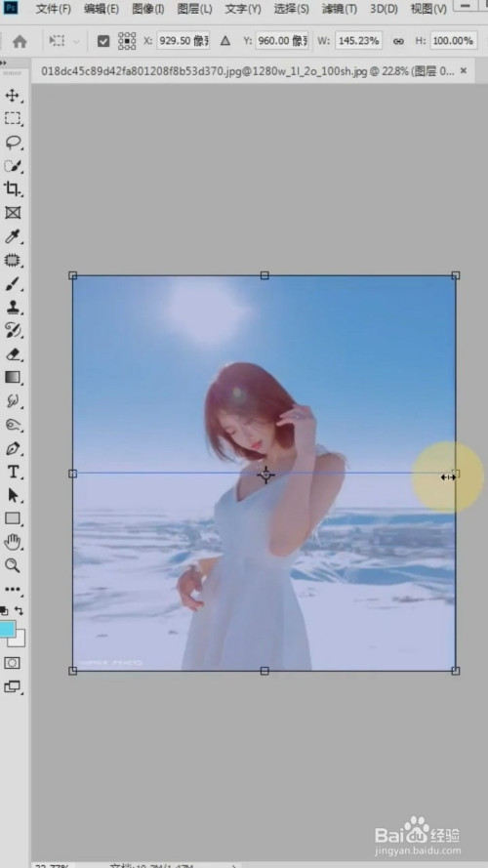Close the open document tab

tap(464, 71)
